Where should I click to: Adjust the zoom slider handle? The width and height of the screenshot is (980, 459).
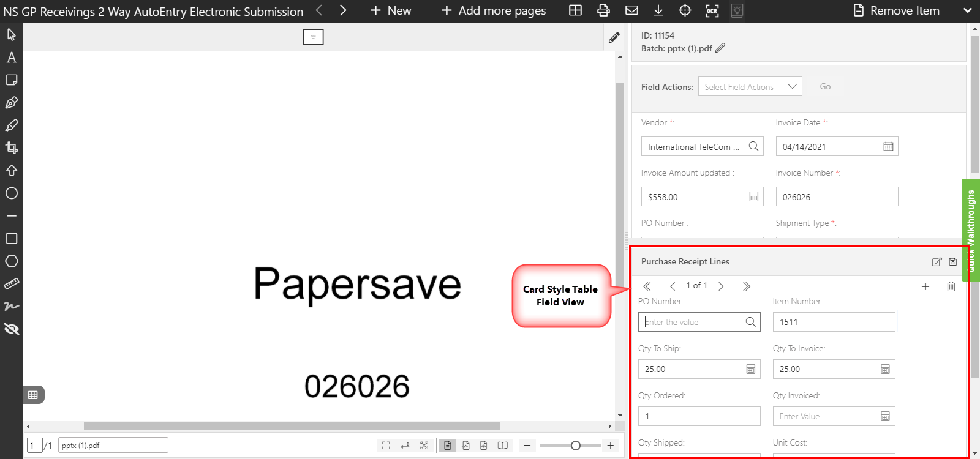coord(575,446)
